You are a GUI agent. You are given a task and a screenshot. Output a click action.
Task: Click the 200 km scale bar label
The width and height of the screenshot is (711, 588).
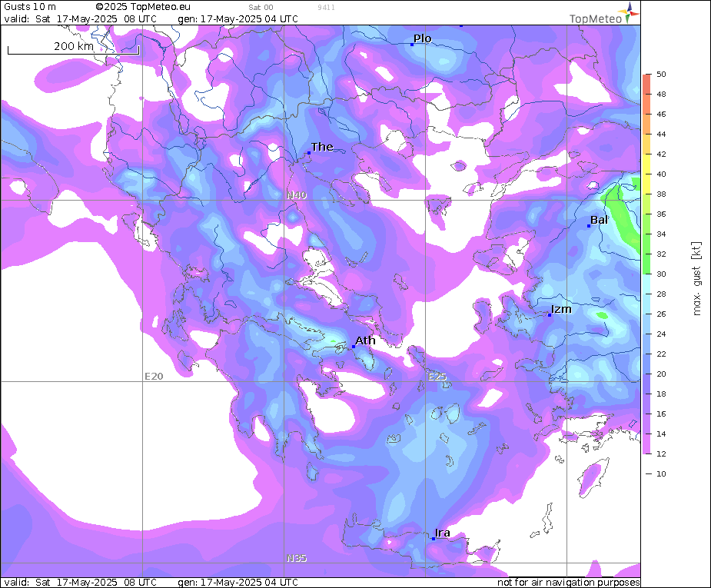coord(74,46)
